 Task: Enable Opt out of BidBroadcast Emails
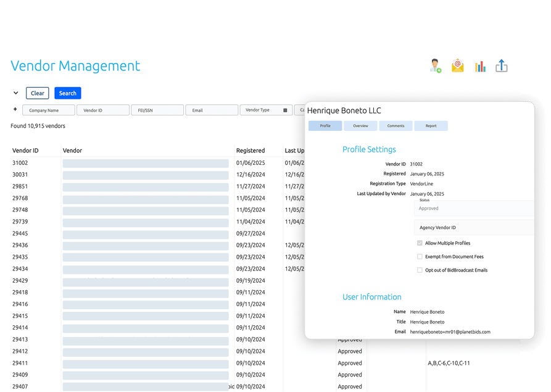click(420, 270)
